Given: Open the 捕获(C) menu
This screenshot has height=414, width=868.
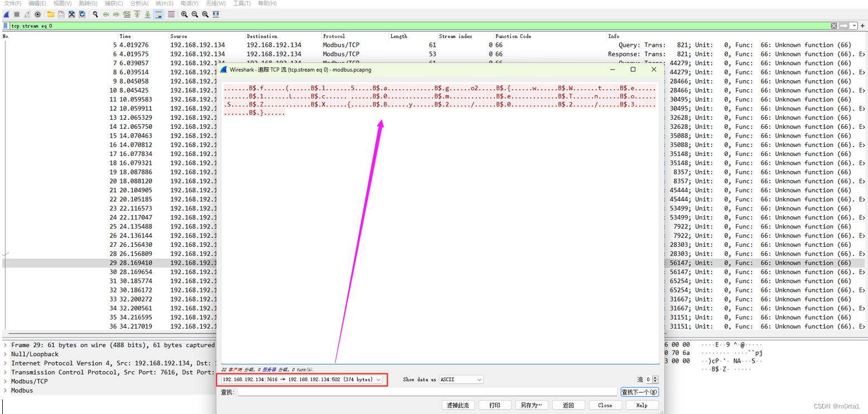Looking at the screenshot, I should coord(114,3).
